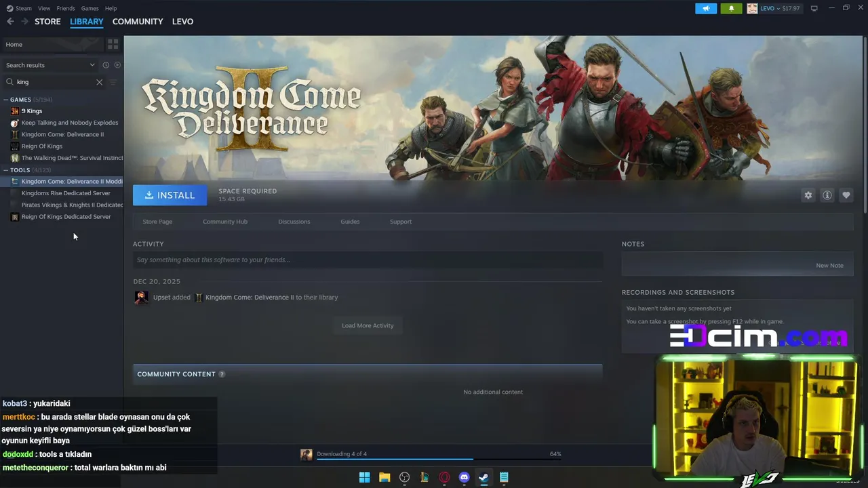
Task: Toggle ready-to-play filter icon
Action: (x=117, y=65)
